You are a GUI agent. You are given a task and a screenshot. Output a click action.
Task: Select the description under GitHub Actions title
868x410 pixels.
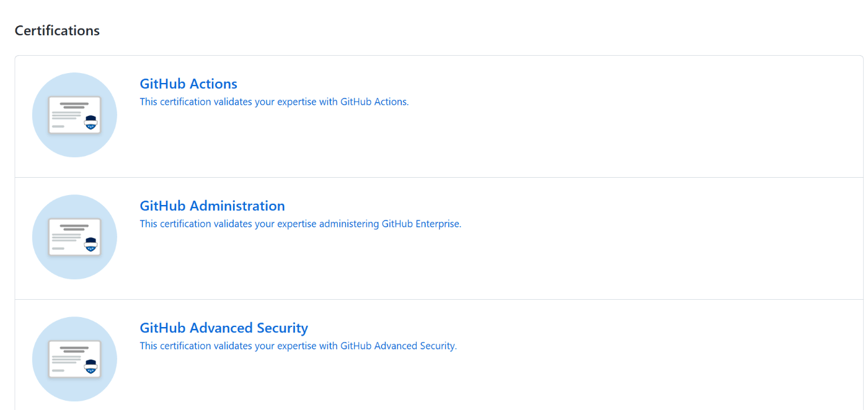[274, 102]
